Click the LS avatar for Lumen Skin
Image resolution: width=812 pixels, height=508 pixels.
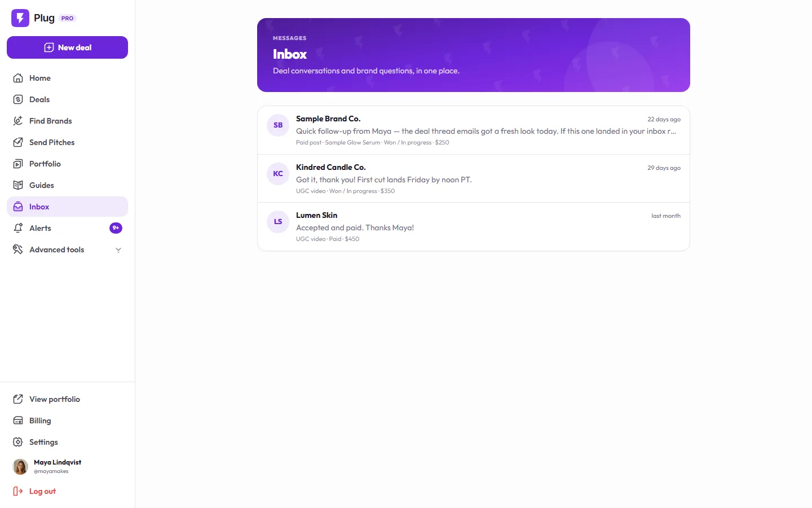(278, 222)
